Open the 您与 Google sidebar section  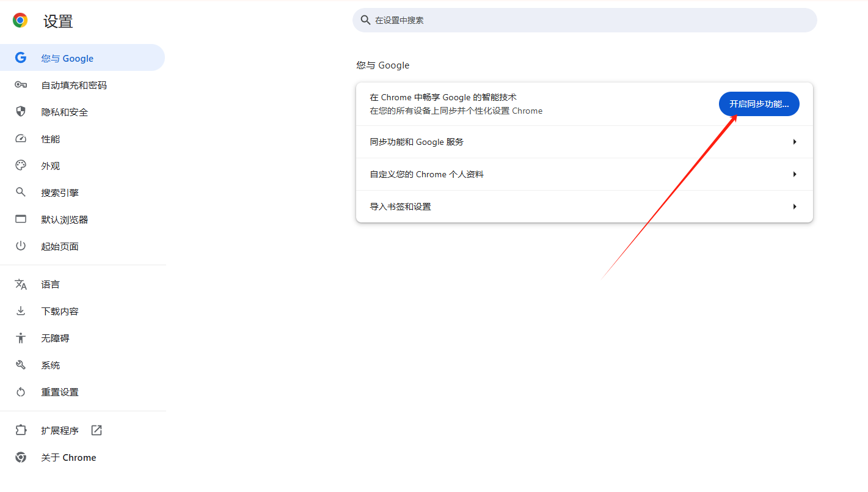click(x=82, y=58)
